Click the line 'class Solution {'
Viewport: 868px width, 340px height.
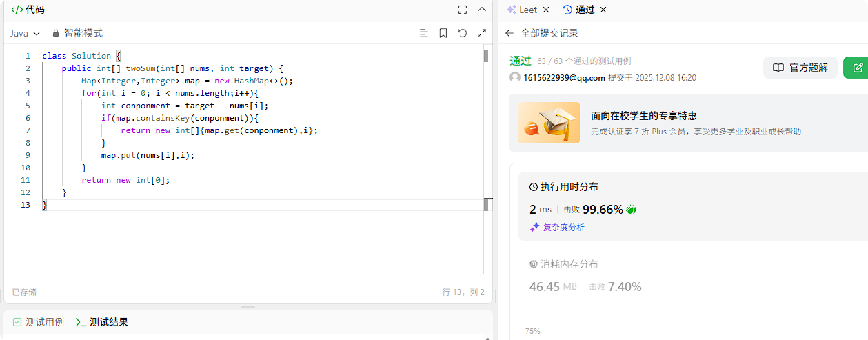click(81, 56)
